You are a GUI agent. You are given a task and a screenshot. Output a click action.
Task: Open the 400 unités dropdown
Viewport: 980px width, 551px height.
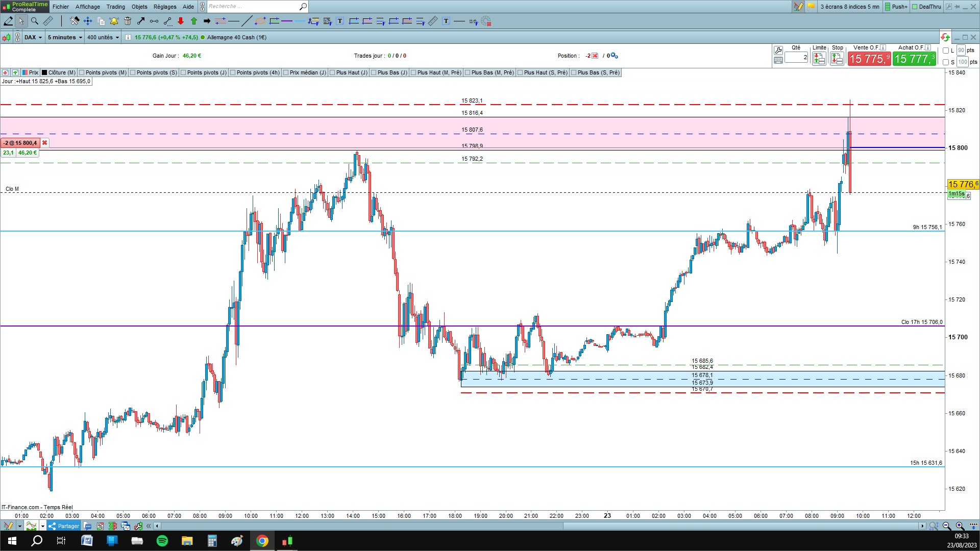click(103, 37)
